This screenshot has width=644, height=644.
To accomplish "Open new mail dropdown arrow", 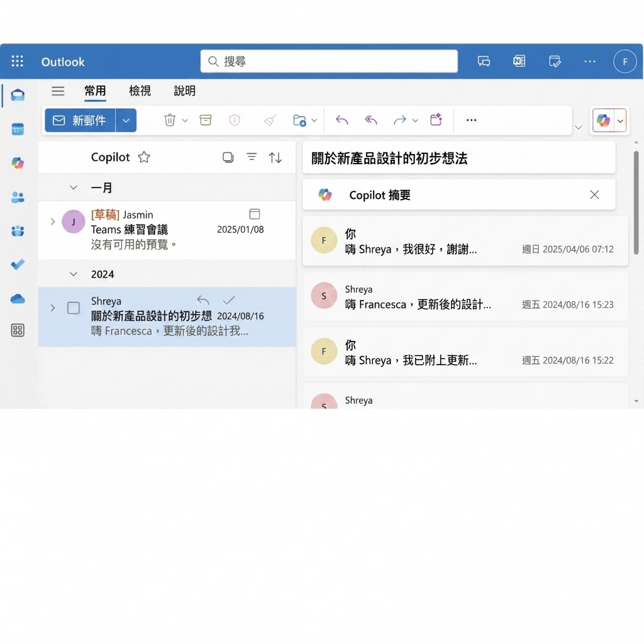I will (x=126, y=120).
